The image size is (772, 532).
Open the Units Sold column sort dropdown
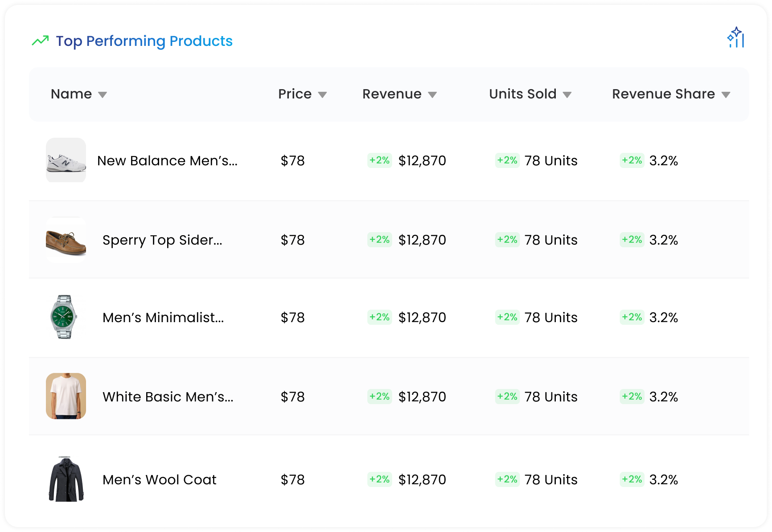[567, 94]
